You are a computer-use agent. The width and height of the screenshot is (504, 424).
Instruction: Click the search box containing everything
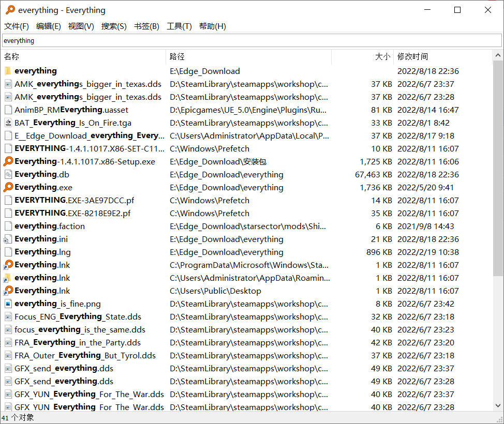(x=252, y=40)
